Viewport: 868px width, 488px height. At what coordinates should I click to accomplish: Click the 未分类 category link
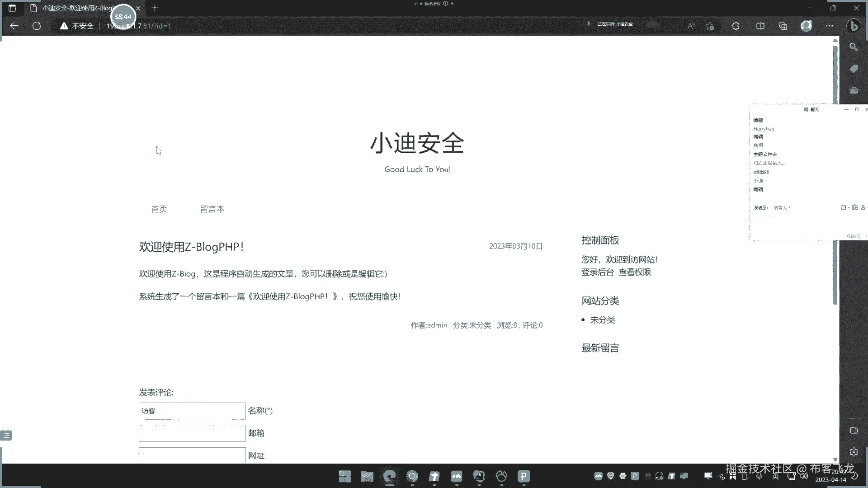pos(603,320)
